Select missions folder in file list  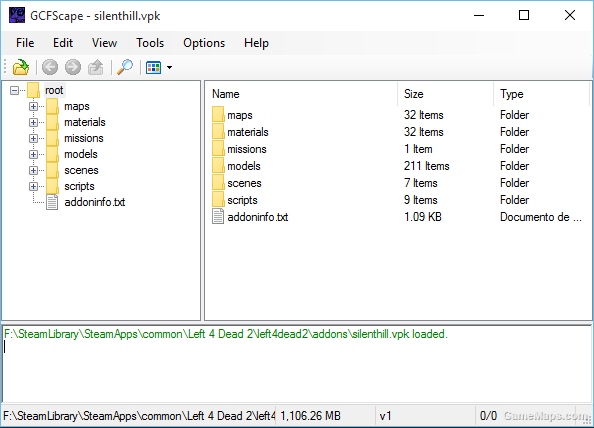pos(247,149)
